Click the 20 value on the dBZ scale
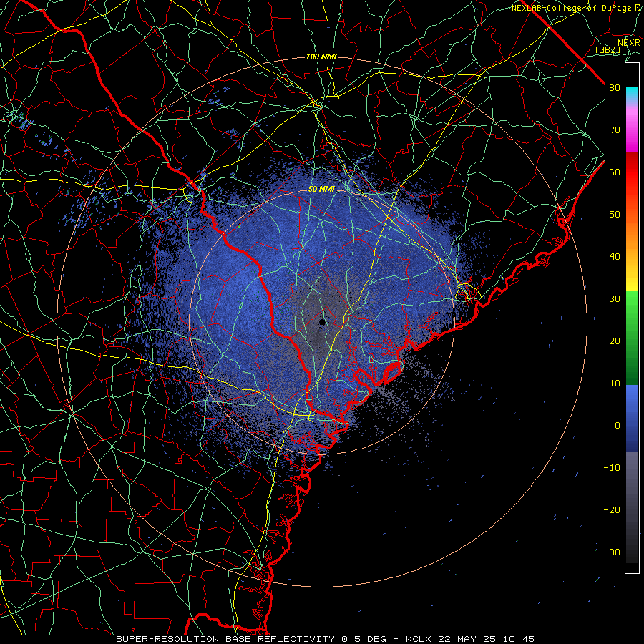The width and height of the screenshot is (644, 644). [x=615, y=341]
